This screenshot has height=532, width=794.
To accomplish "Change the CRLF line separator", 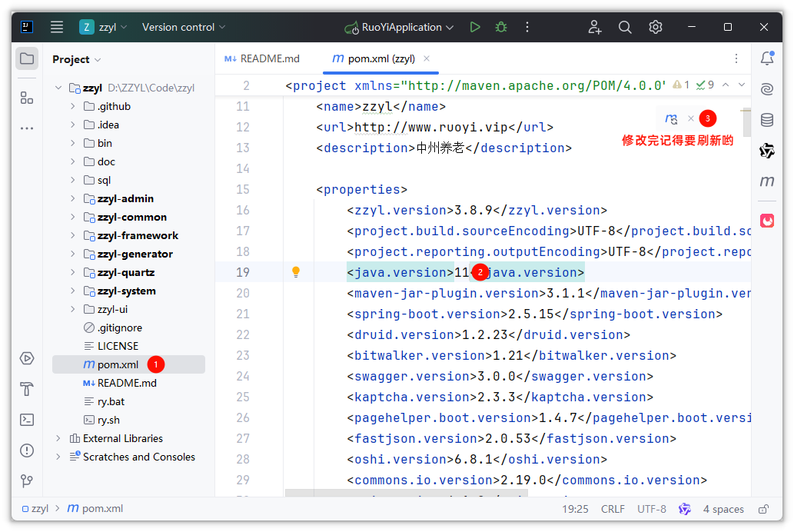I will pos(613,509).
